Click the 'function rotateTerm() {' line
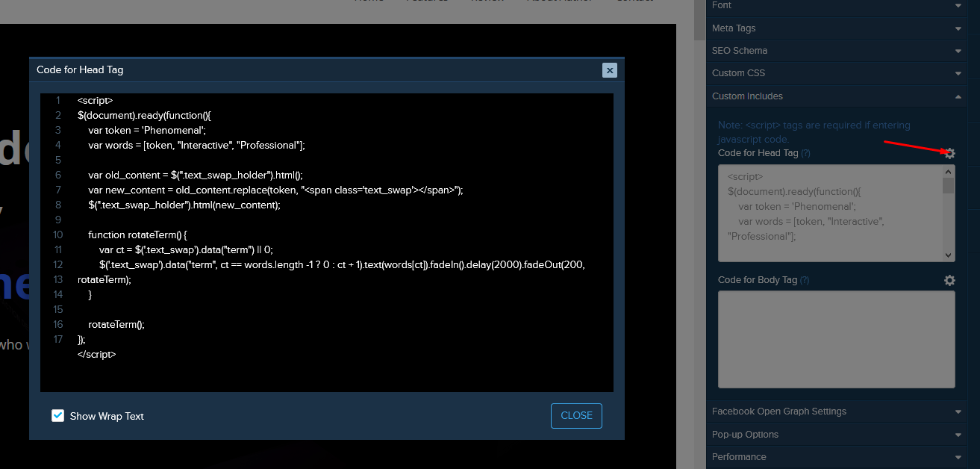Image resolution: width=980 pixels, height=469 pixels. point(137,234)
